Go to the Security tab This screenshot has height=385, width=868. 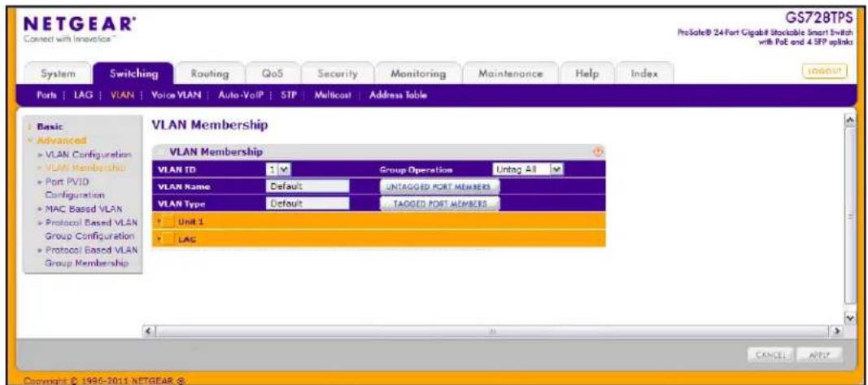(x=338, y=73)
